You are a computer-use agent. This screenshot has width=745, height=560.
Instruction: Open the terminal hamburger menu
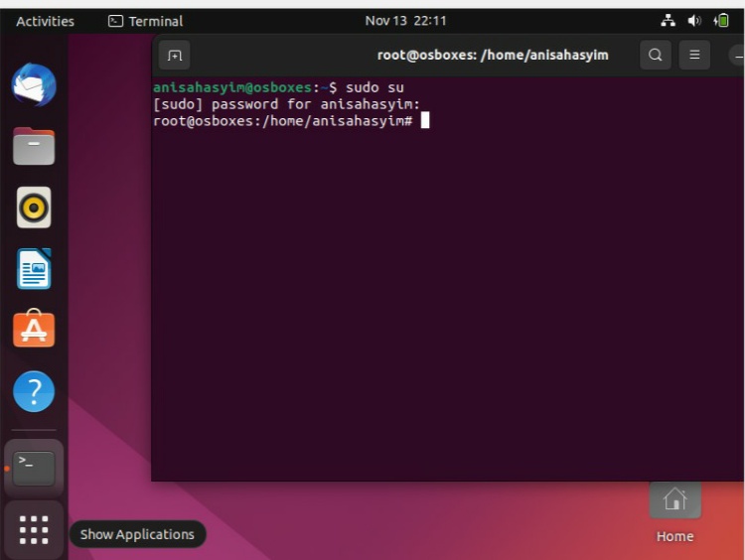pyautogui.click(x=694, y=55)
